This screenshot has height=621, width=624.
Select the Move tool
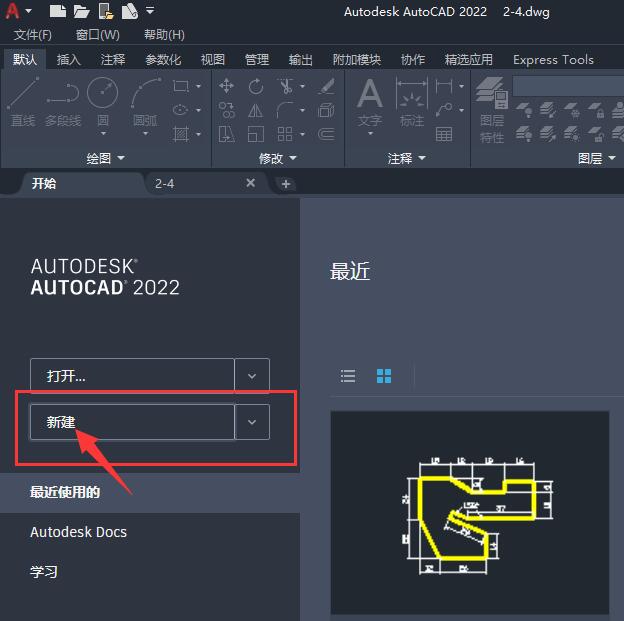[x=226, y=86]
